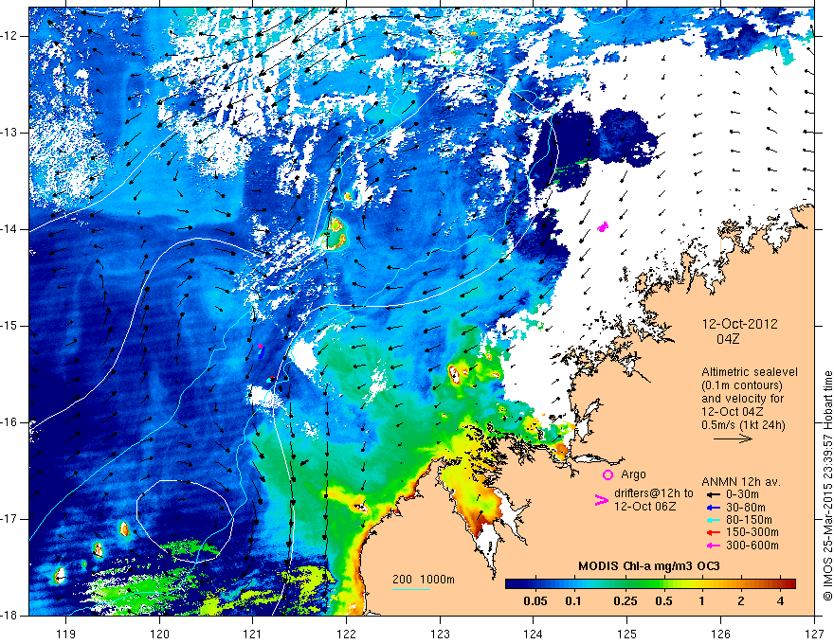
Task: Click the blue 30-80m ANMN arrow symbol
Action: click(714, 508)
